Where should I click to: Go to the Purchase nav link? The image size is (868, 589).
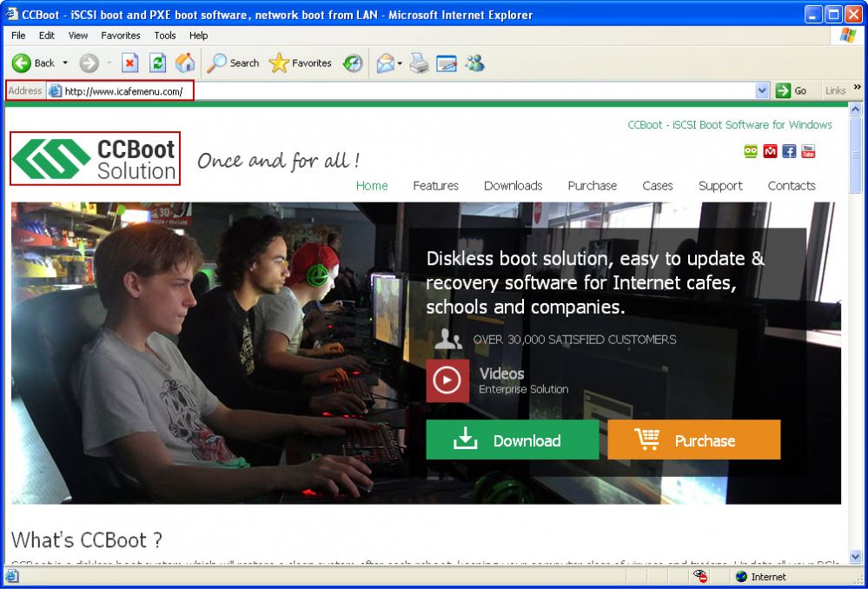(x=593, y=186)
